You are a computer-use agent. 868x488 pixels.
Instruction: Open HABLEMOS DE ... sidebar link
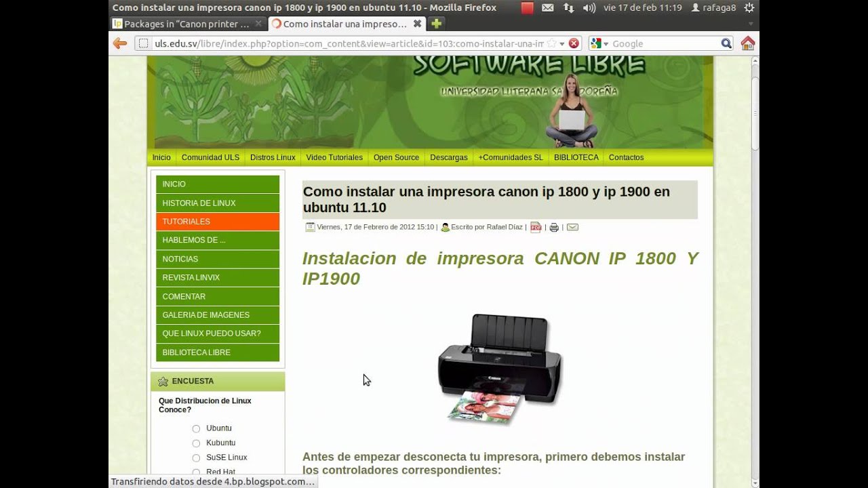pos(218,240)
